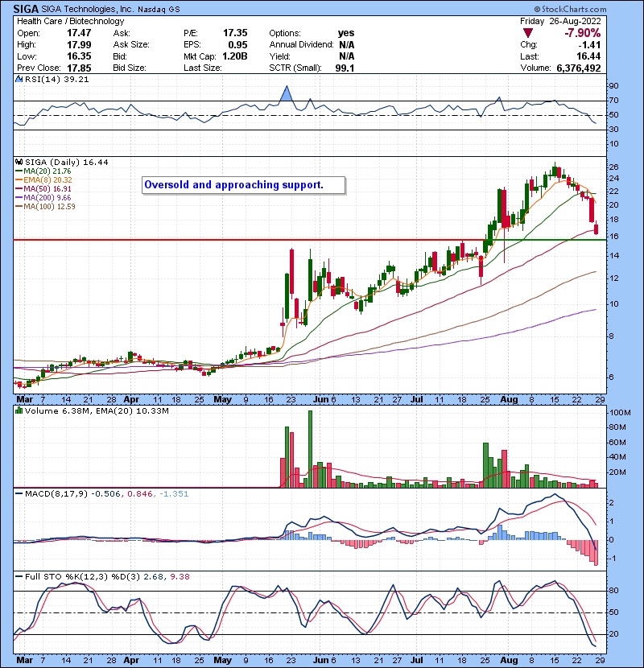644x668 pixels.
Task: Select the MA(50) 16.91 legend entry
Action: [43, 188]
